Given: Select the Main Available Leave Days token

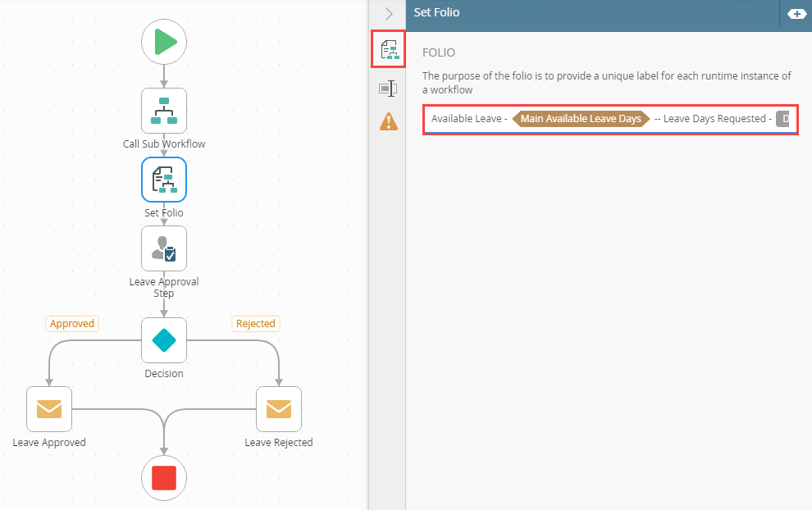Looking at the screenshot, I should [581, 119].
